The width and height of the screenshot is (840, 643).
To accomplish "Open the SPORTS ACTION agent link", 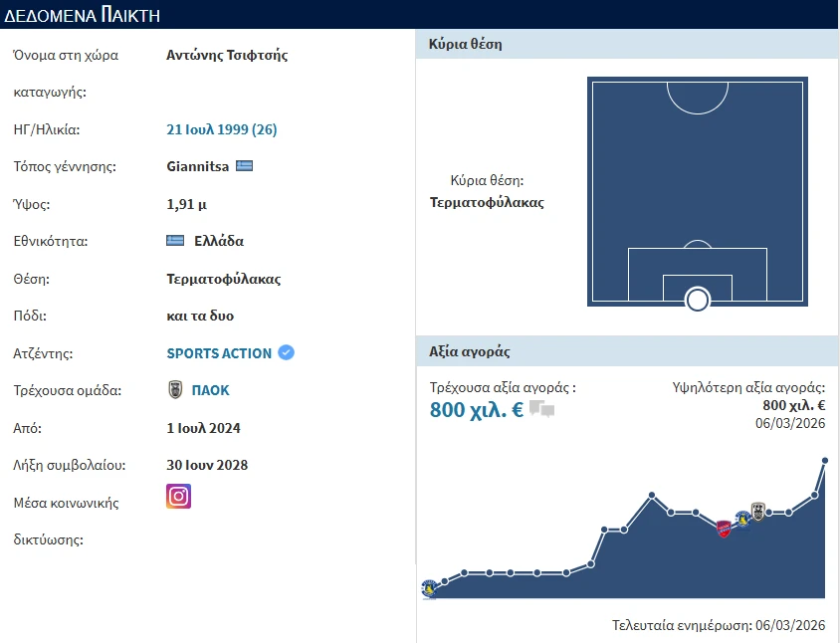I will (219, 353).
